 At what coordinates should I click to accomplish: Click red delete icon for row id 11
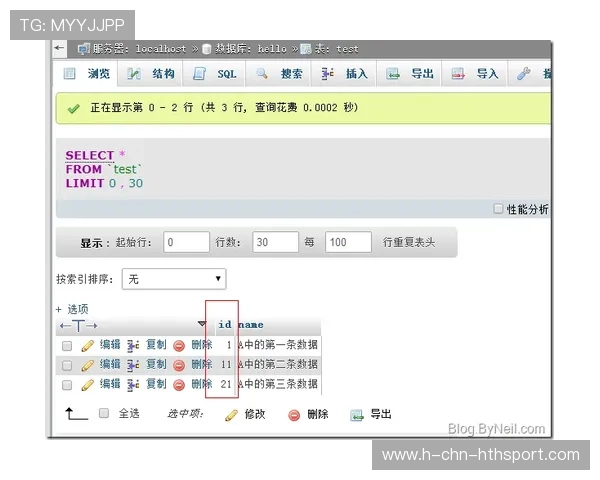[x=179, y=366]
